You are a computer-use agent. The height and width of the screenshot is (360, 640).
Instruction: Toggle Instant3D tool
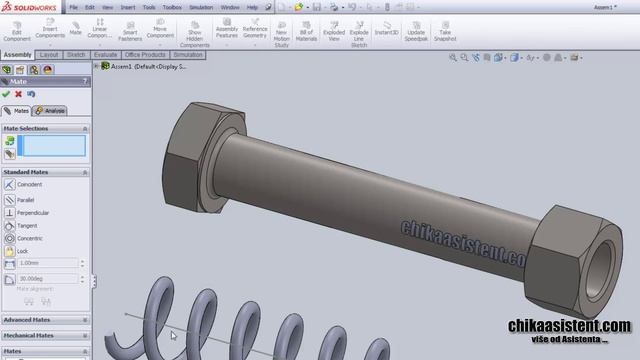click(x=386, y=29)
